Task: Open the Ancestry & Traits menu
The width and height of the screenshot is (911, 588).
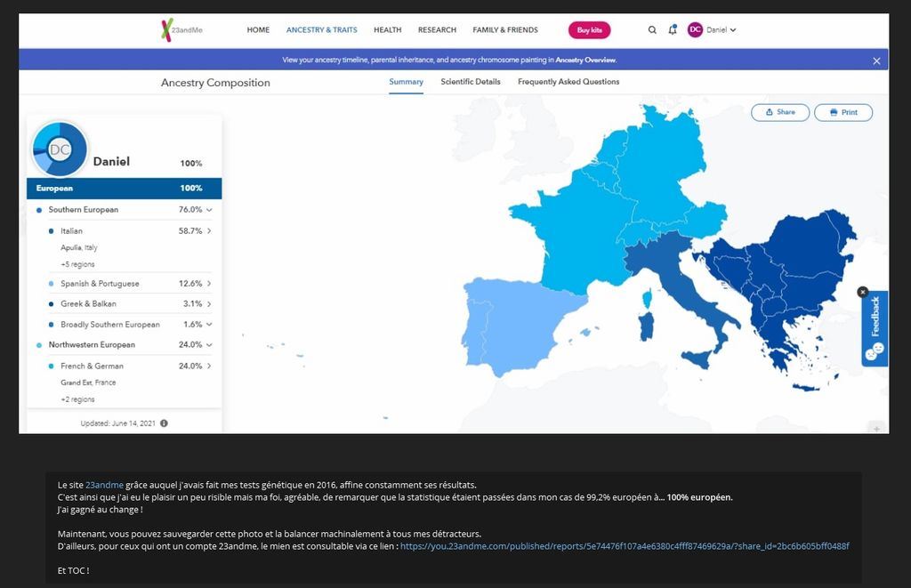Action: (x=321, y=30)
